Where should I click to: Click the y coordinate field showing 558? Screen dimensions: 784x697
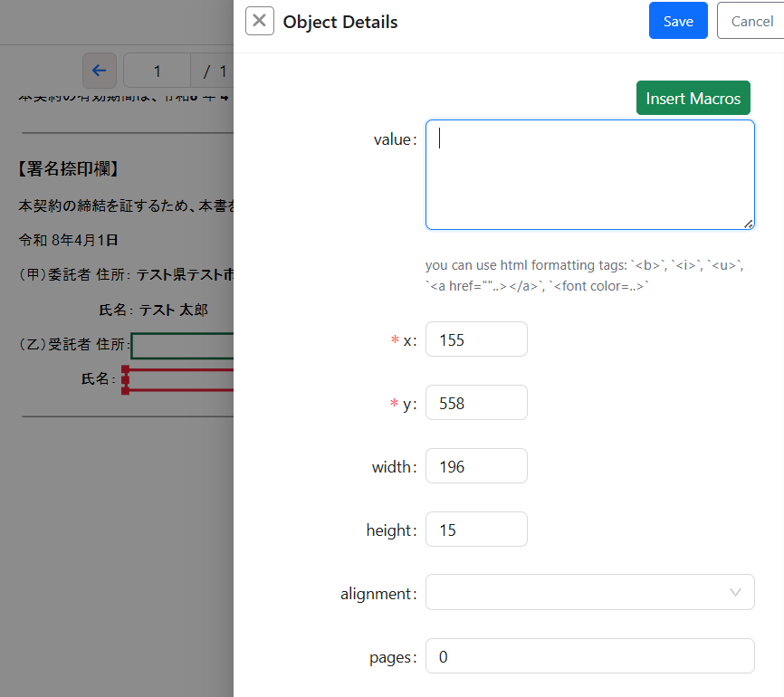click(x=476, y=403)
